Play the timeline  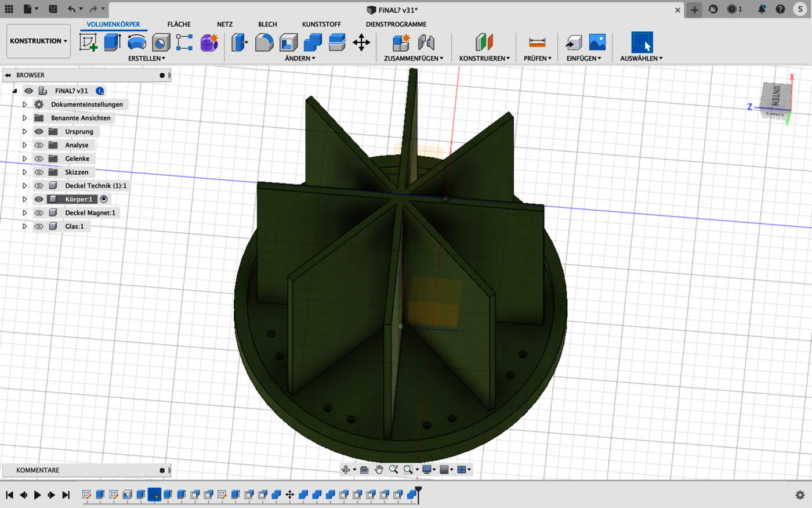pyautogui.click(x=37, y=495)
